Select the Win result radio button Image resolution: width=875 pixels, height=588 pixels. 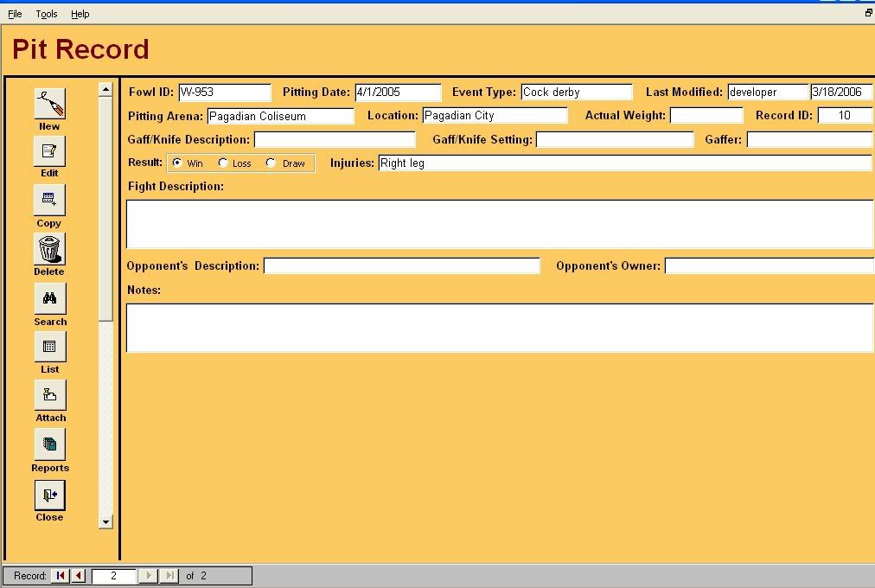point(177,163)
